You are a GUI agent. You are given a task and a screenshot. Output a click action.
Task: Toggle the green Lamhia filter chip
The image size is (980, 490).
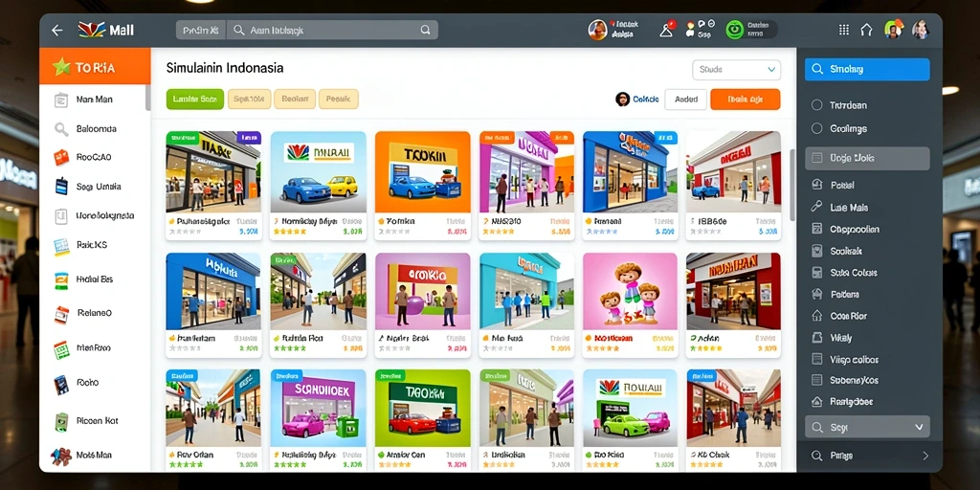tap(195, 99)
